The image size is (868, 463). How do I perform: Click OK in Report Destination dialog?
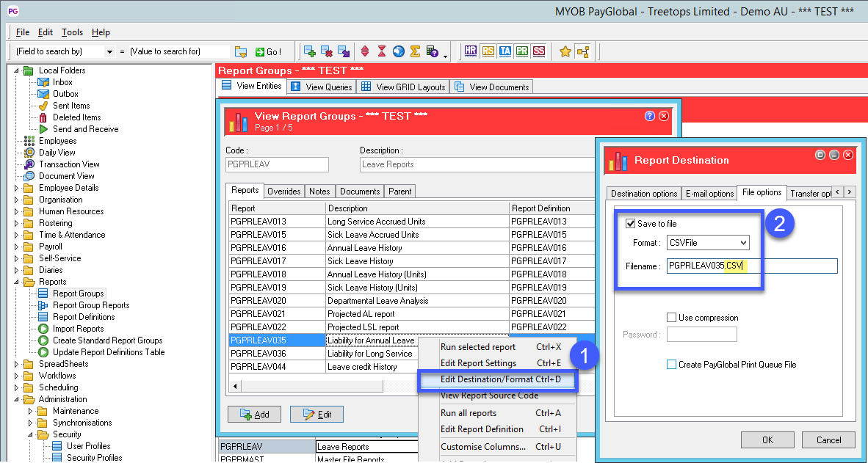[x=767, y=440]
